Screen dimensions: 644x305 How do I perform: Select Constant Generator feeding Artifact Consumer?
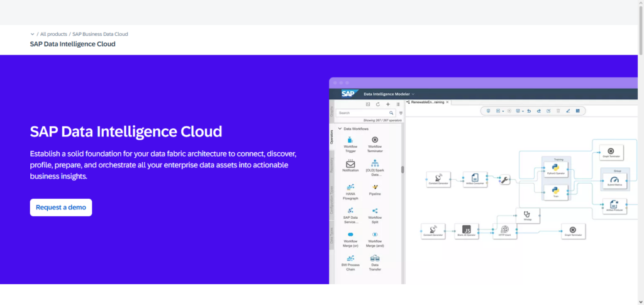tap(438, 179)
